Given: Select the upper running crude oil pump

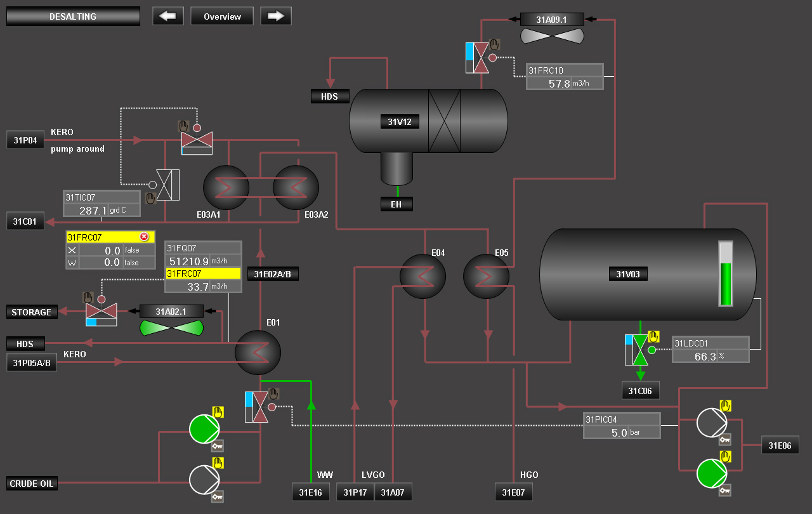Looking at the screenshot, I should pos(204,429).
